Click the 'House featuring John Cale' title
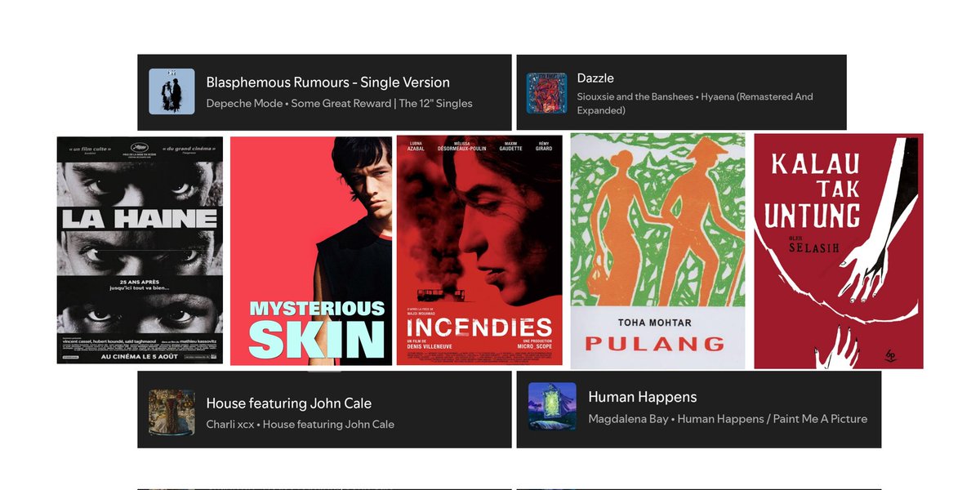980x490 pixels. (288, 403)
